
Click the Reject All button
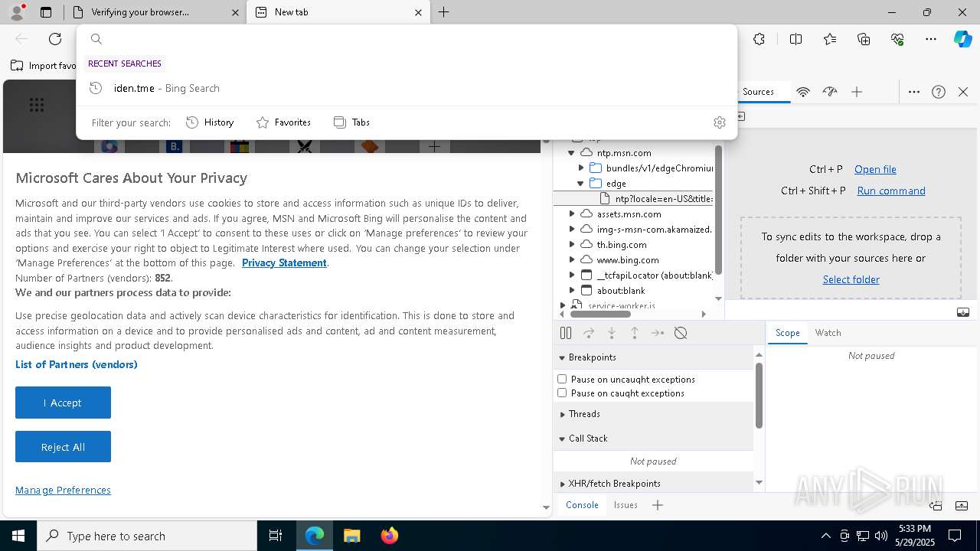63,447
